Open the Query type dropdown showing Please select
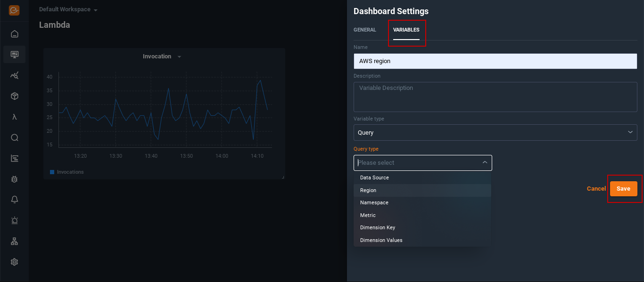 [422, 162]
